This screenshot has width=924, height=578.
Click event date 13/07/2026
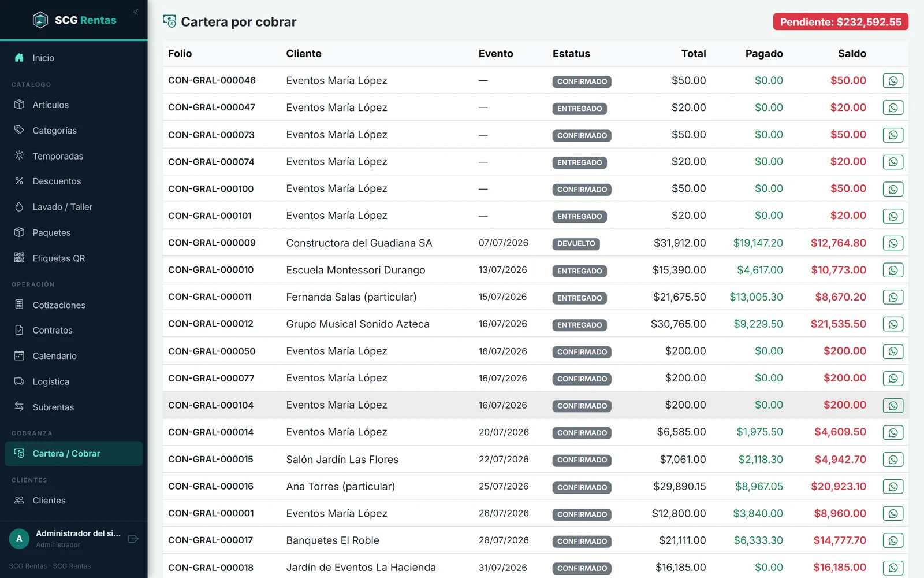coord(503,270)
